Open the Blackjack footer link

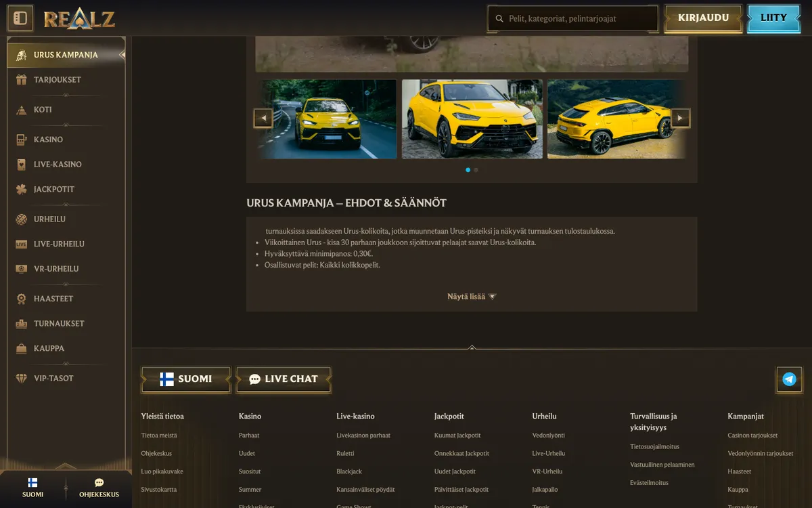click(x=349, y=471)
